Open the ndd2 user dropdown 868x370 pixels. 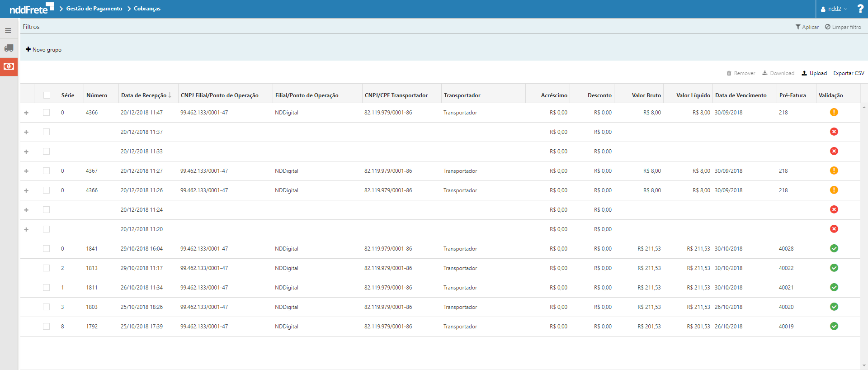[x=834, y=9]
